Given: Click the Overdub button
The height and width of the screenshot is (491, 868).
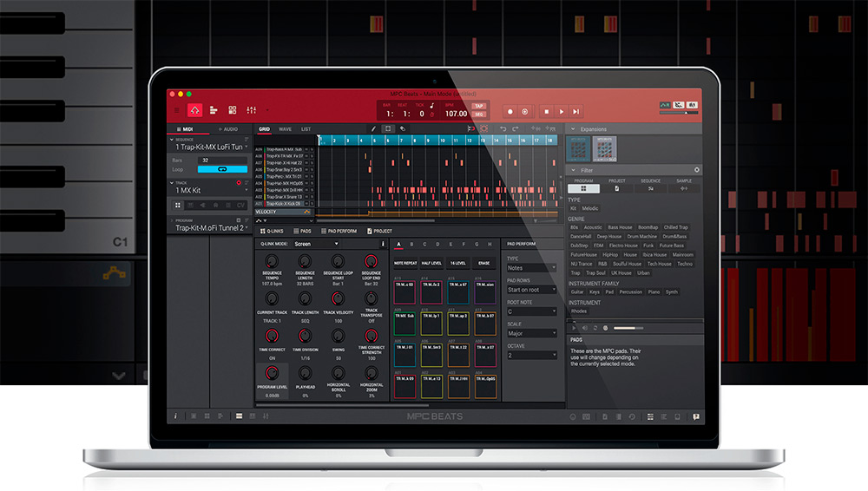Looking at the screenshot, I should tap(525, 111).
